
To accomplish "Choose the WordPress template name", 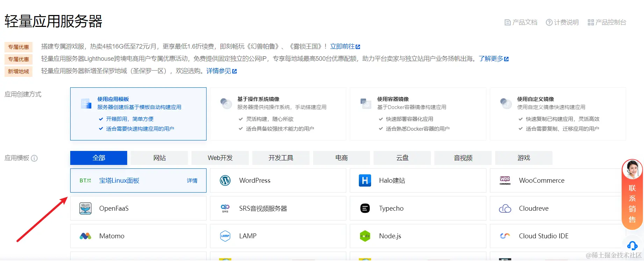I will (255, 181).
